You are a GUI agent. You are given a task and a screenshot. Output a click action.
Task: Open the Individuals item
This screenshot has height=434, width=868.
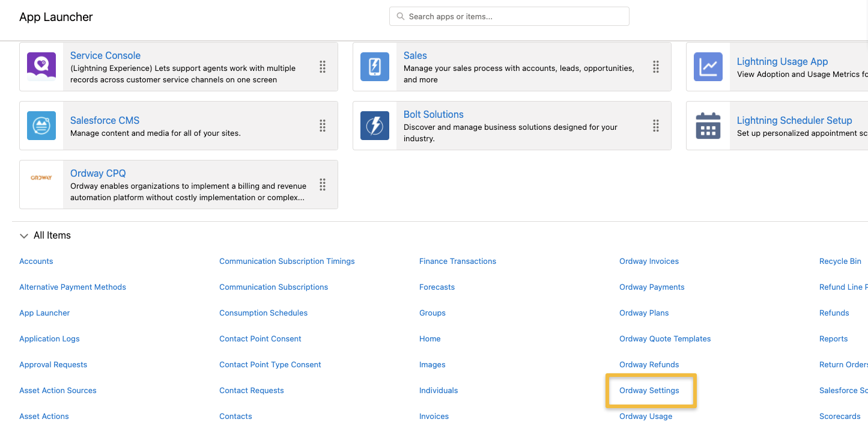[x=439, y=390]
